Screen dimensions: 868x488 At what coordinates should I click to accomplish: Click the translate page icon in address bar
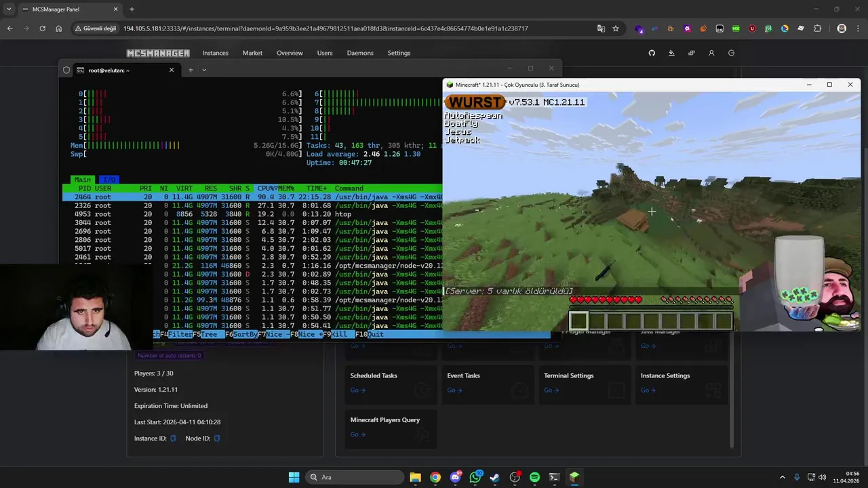tap(601, 28)
